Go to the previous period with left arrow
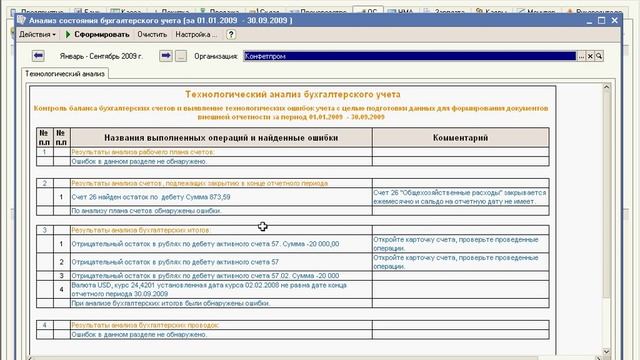640x360 pixels. [38, 56]
